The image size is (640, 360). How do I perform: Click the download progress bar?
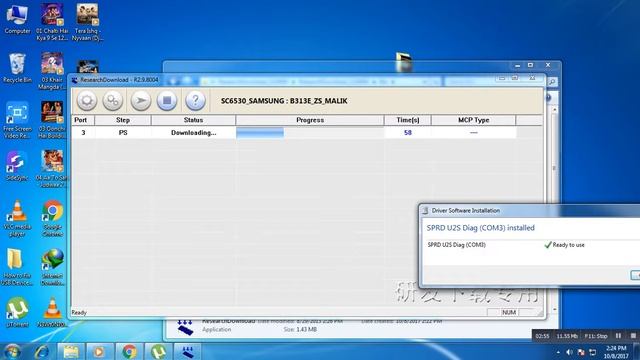(310, 133)
